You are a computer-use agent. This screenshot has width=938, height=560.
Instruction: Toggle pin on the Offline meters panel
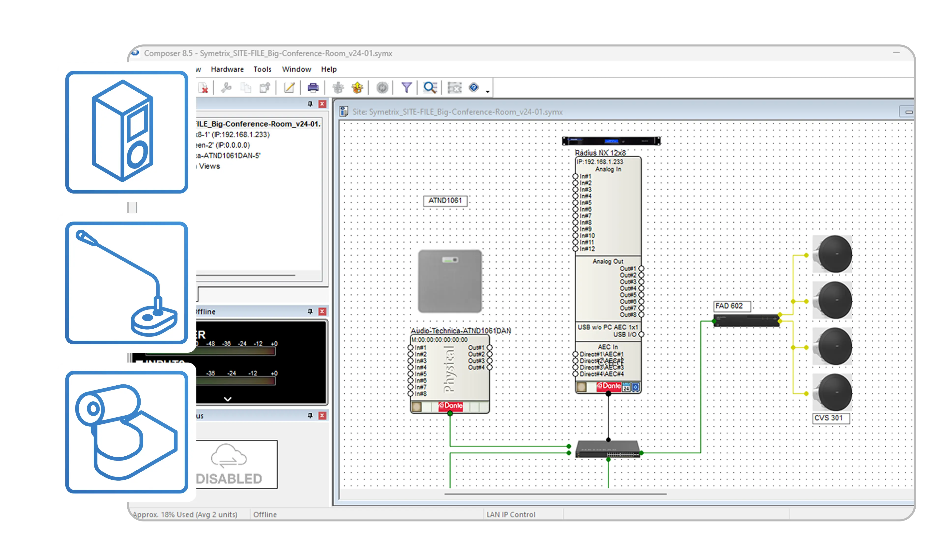point(310,311)
